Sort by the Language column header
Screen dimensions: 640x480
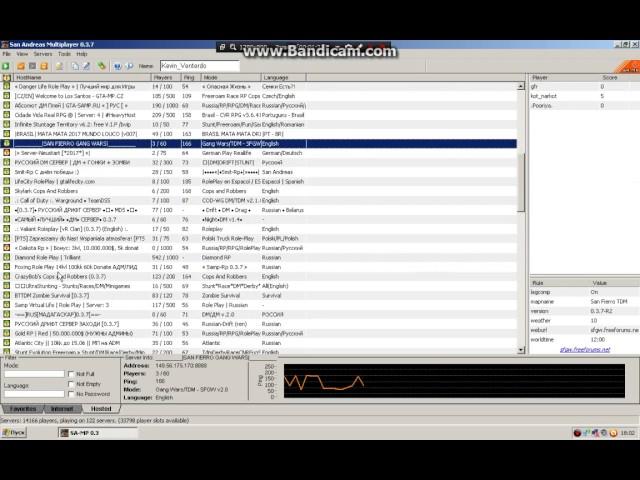coord(284,77)
